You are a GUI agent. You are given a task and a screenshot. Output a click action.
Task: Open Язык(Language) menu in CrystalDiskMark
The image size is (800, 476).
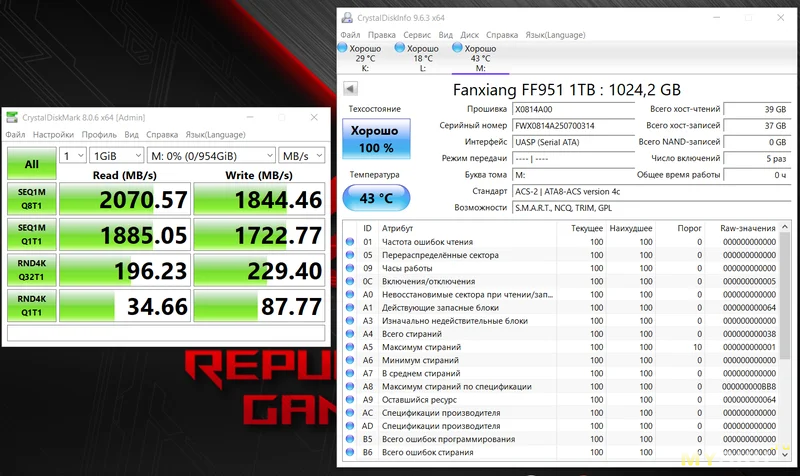point(215,135)
